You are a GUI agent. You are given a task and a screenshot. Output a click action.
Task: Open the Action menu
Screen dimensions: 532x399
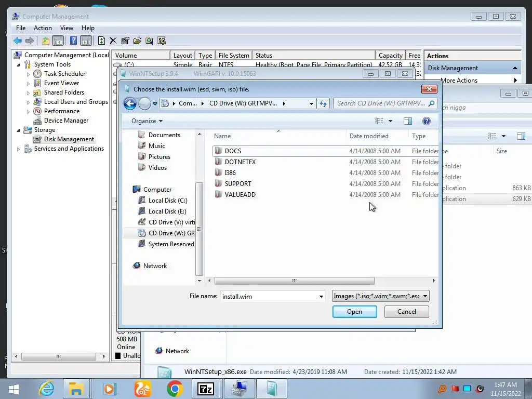[x=43, y=28]
